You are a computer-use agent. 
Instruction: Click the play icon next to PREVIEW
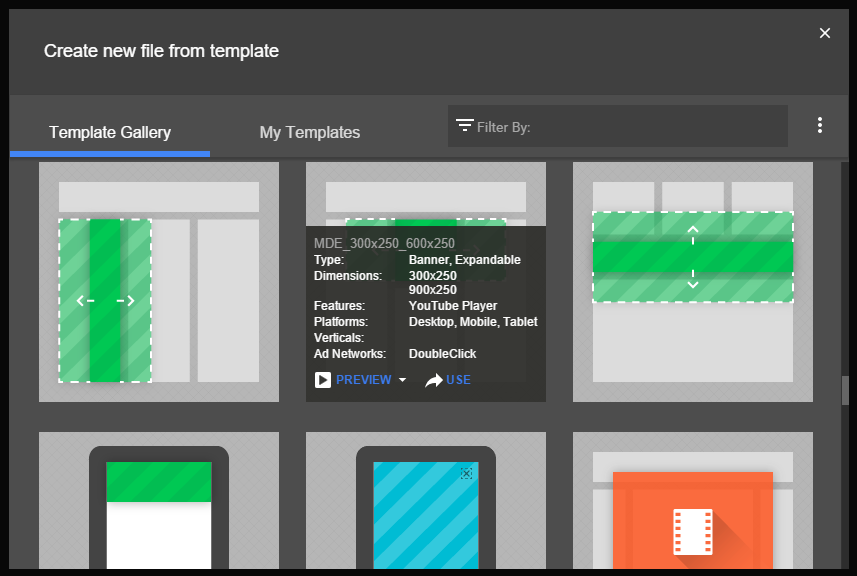click(323, 380)
